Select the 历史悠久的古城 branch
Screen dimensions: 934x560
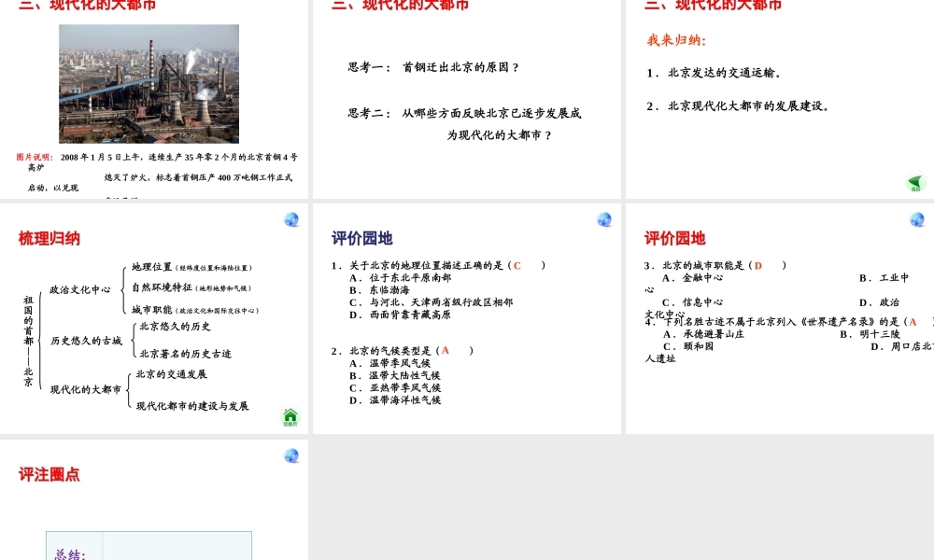click(86, 341)
